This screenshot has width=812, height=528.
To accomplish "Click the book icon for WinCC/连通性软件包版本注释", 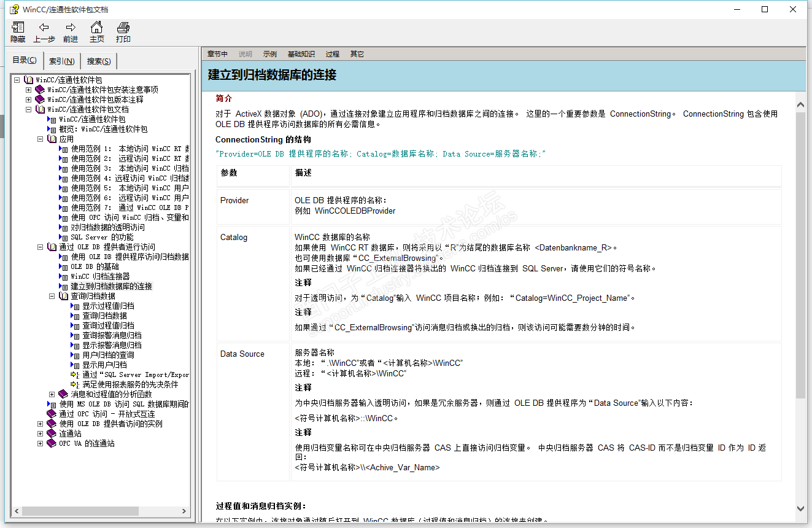I will 40,99.
